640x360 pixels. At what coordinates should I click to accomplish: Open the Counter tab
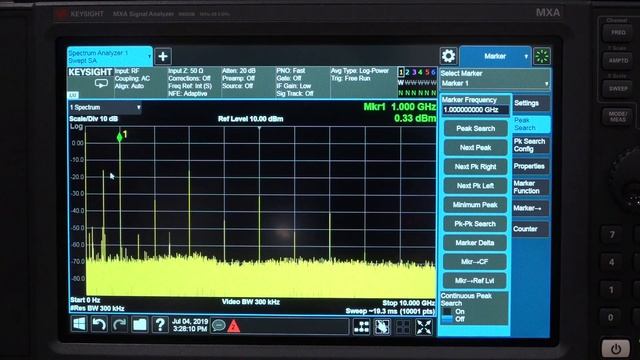(531, 229)
